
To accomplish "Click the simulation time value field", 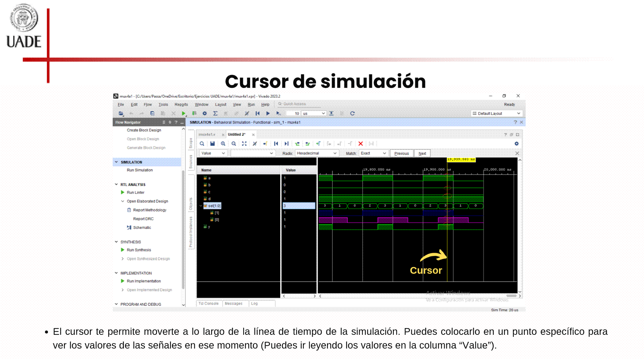I will tap(293, 114).
